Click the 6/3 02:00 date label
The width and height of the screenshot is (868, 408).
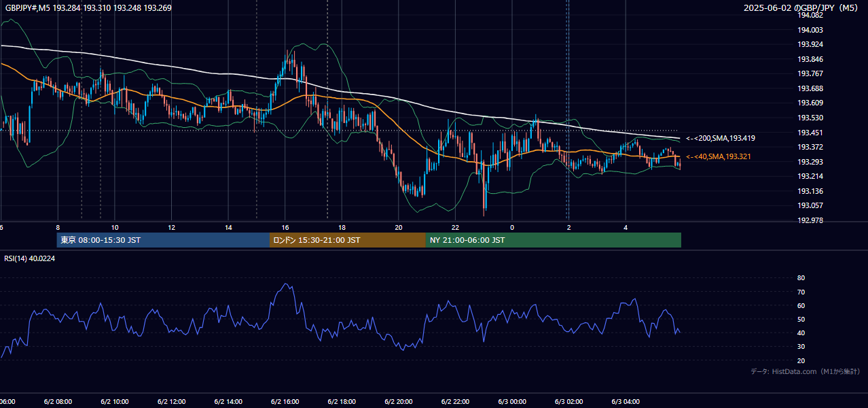pos(569,402)
